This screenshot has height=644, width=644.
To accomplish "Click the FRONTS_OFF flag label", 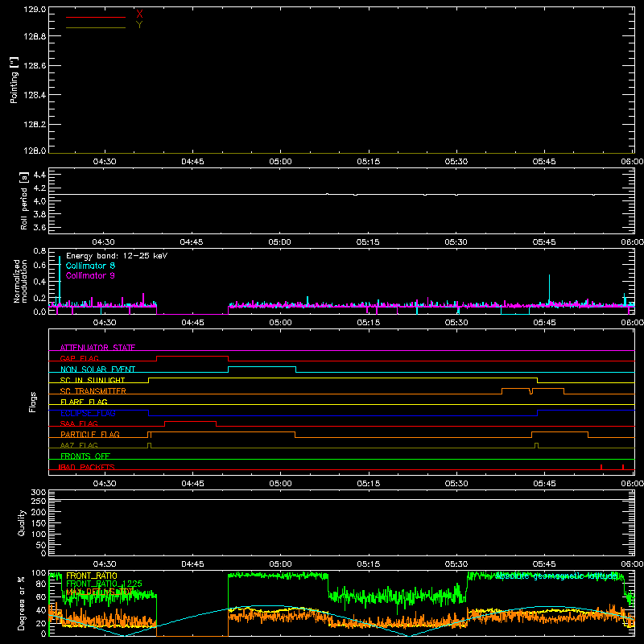I will pos(85,456).
